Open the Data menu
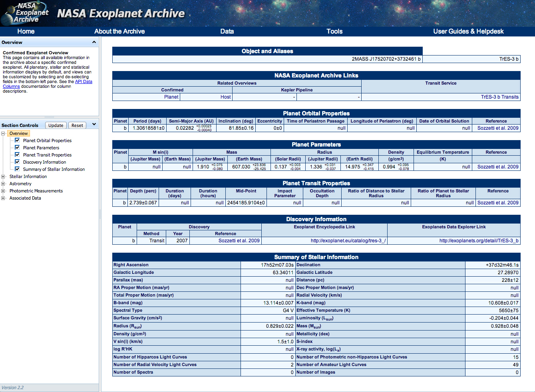Viewport: 535px width, 392px height. (227, 31)
